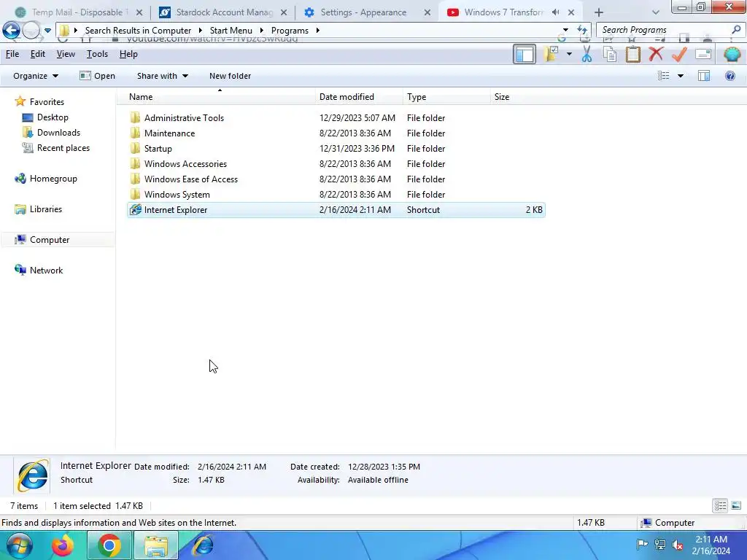The image size is (747, 560).
Task: Click the New folder button
Action: (230, 76)
